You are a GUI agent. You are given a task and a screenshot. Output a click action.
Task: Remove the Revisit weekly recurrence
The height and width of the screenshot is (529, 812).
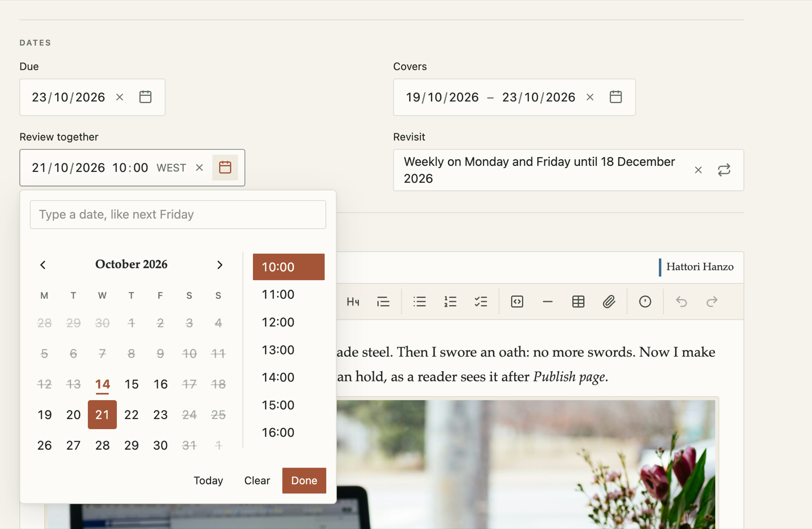click(698, 170)
